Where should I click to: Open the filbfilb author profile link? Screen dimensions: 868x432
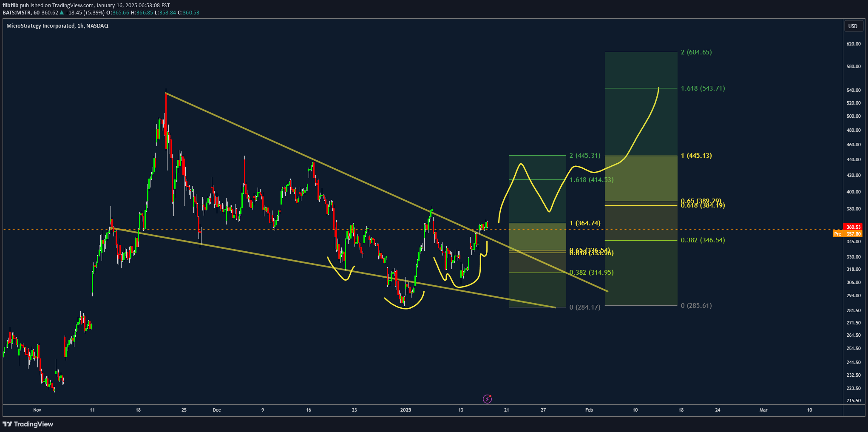click(11, 6)
